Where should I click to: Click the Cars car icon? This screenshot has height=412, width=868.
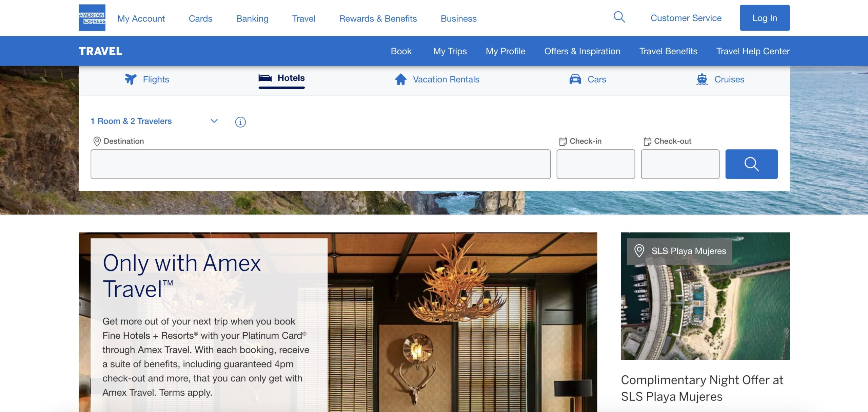tap(575, 79)
